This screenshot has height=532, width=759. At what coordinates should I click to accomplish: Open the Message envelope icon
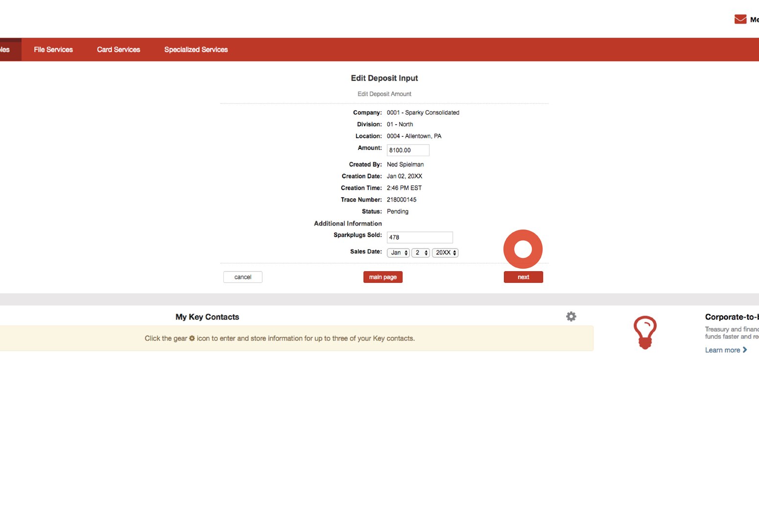[x=740, y=19]
